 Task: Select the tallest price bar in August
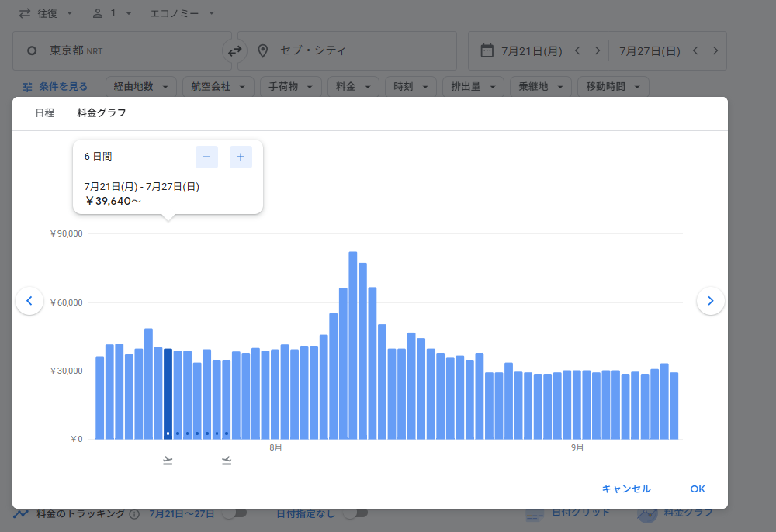(353, 346)
